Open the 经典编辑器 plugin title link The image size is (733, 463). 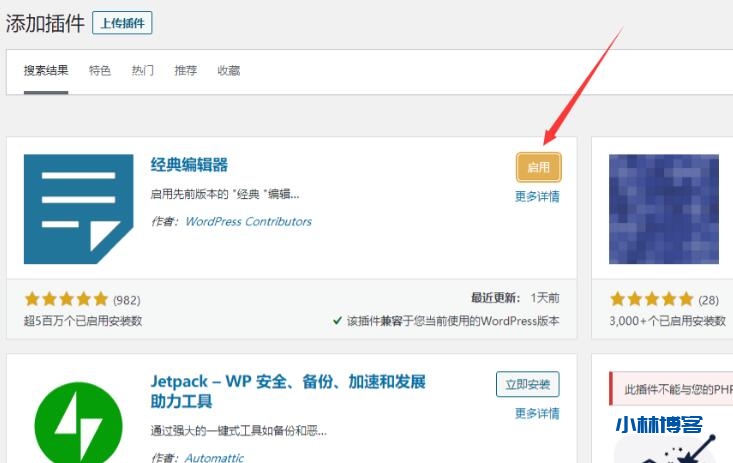click(189, 165)
